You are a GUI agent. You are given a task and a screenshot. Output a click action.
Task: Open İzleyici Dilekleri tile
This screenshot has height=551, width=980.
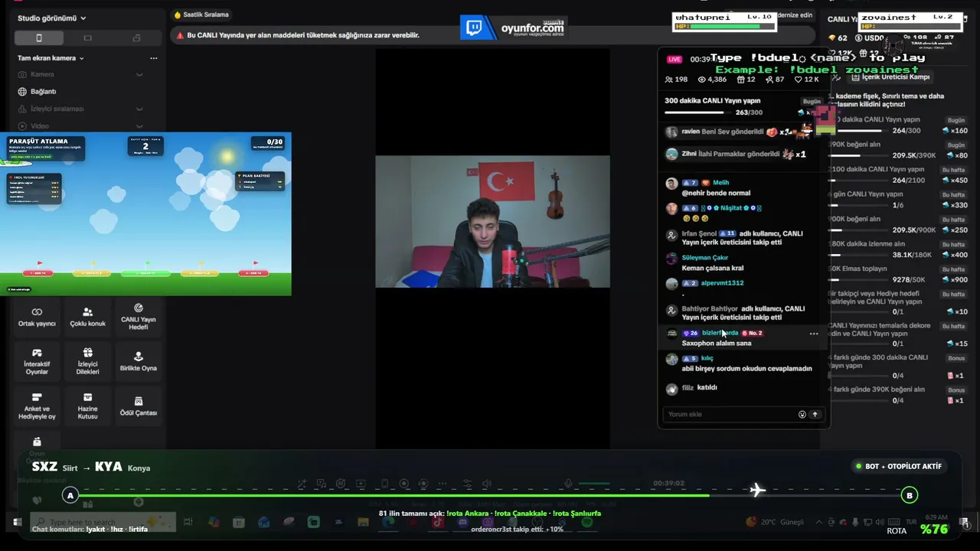(x=87, y=361)
